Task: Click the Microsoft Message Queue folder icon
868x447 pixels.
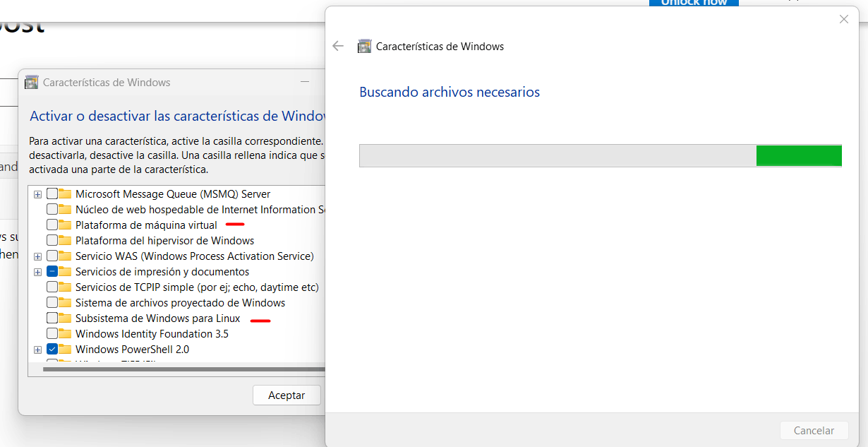Action: click(x=66, y=194)
